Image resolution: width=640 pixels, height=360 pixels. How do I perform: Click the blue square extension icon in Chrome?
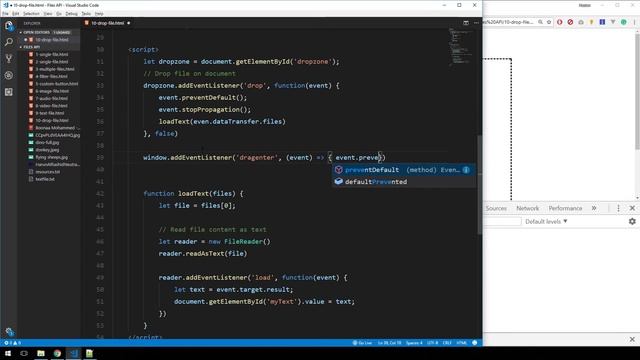click(602, 22)
